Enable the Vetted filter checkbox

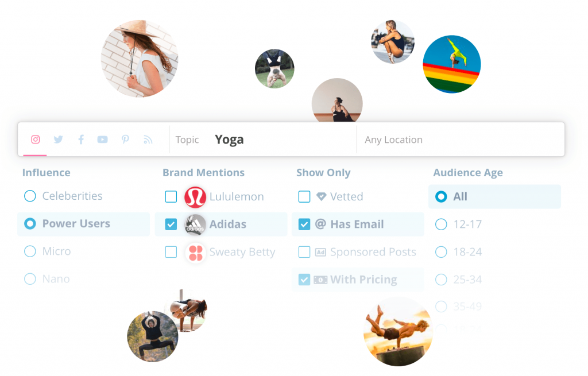click(x=304, y=196)
